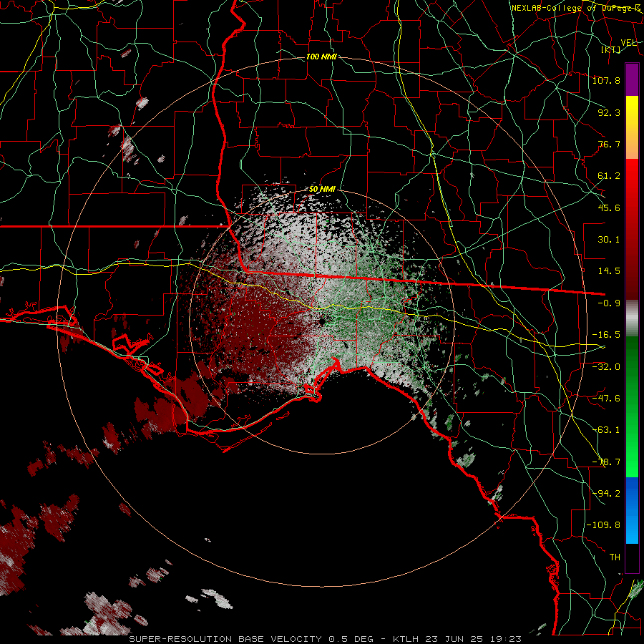Click the blue segment of the color bar
This screenshot has width=644, height=644.
click(632, 510)
